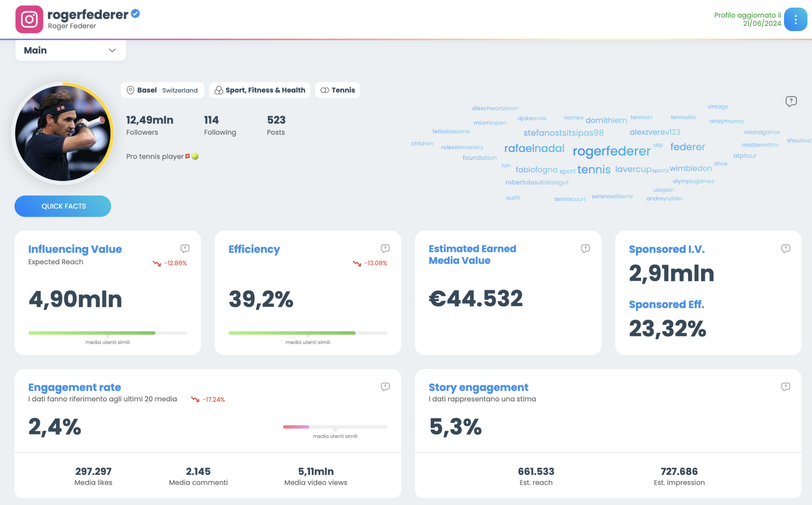
Task: Click the Influencing Value progress bar
Action: pos(107,333)
